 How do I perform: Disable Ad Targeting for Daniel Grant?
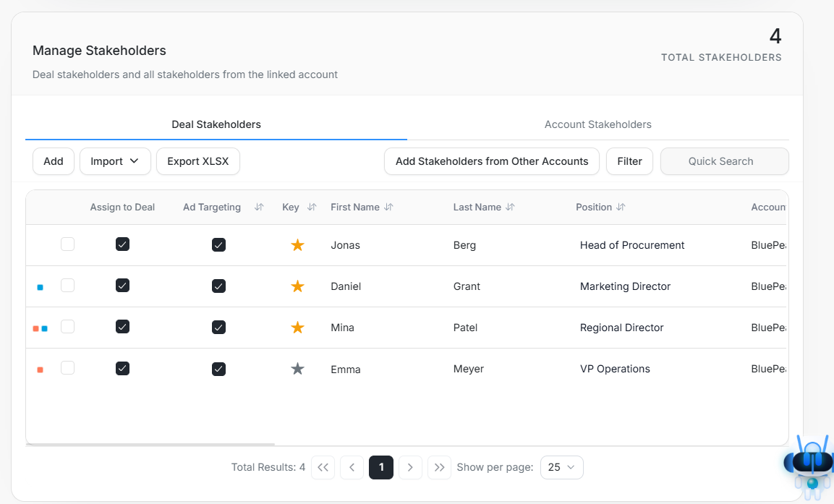[218, 286]
